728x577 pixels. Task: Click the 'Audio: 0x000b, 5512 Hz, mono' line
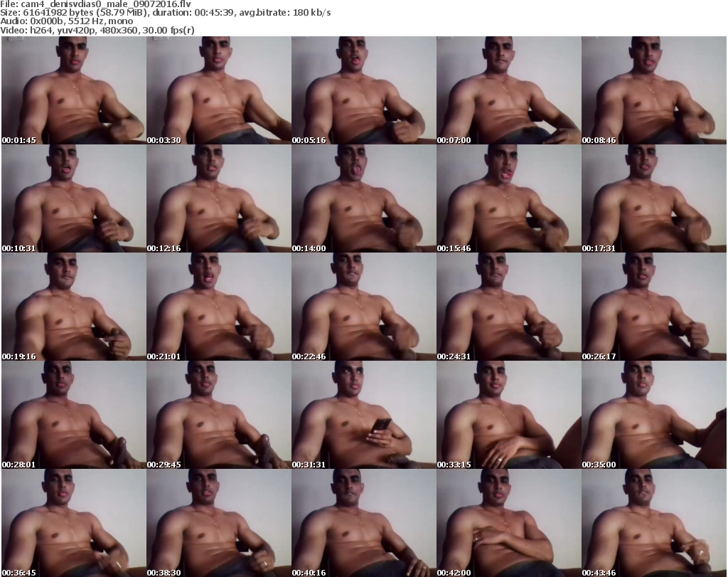click(66, 21)
